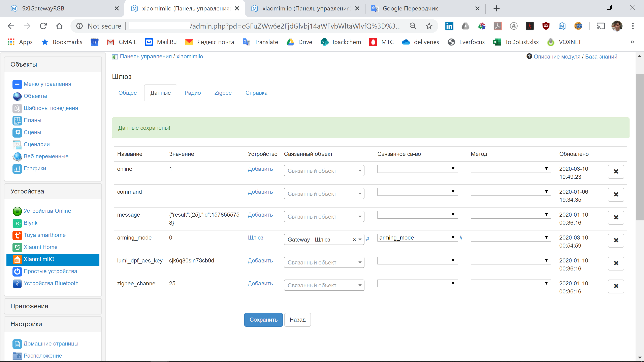Open Устройства Bluetooth icon
This screenshot has height=362, width=644.
pyautogui.click(x=17, y=284)
